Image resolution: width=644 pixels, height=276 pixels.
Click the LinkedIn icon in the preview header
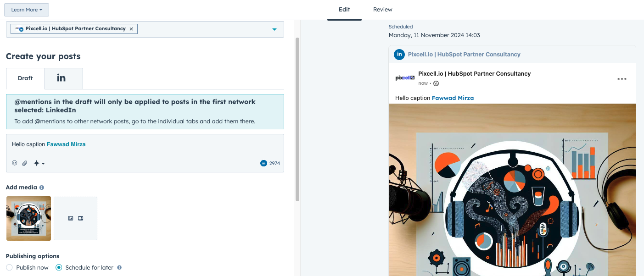click(x=399, y=54)
